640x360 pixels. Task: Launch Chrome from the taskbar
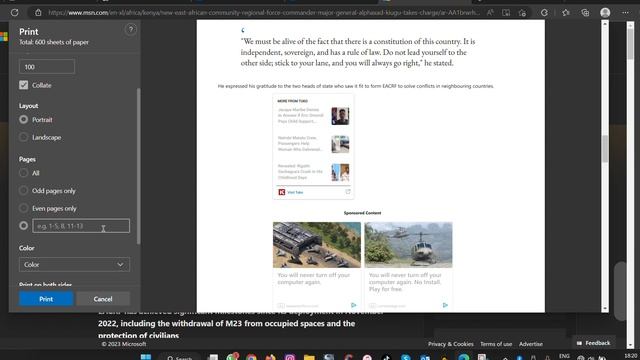pos(251,357)
